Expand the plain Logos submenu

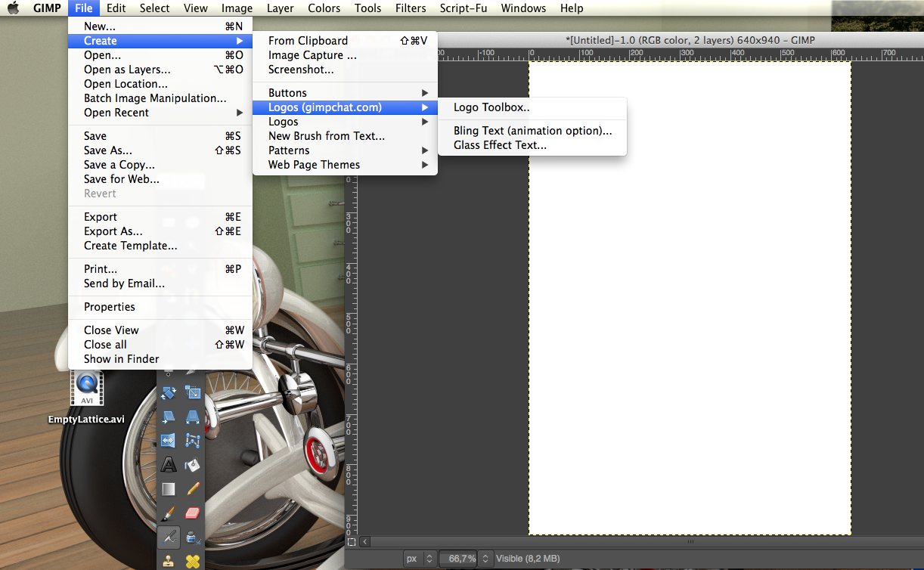[x=345, y=122]
